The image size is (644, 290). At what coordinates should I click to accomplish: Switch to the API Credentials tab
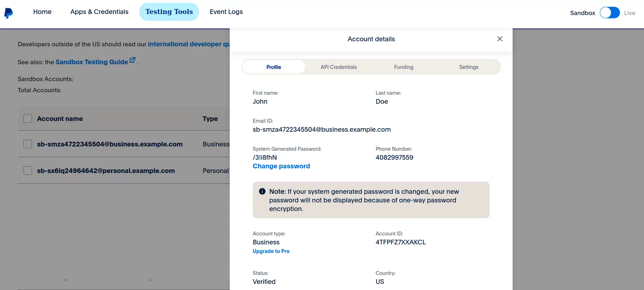click(339, 67)
